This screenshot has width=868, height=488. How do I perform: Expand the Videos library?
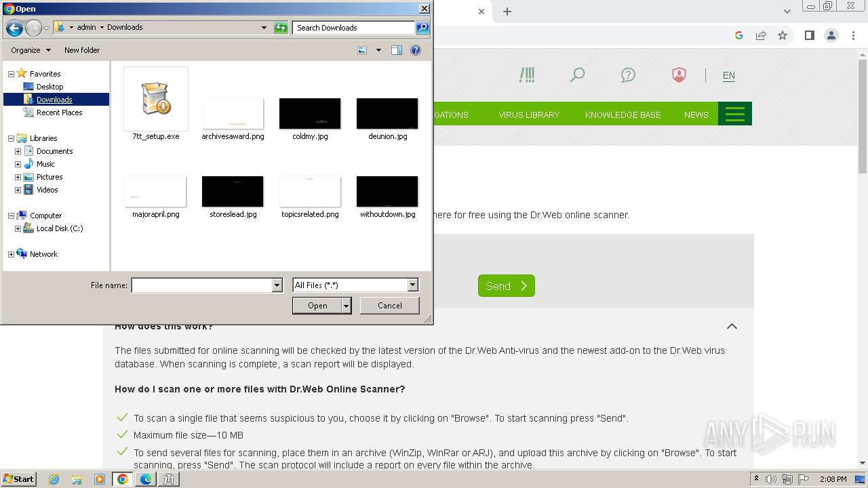(18, 190)
